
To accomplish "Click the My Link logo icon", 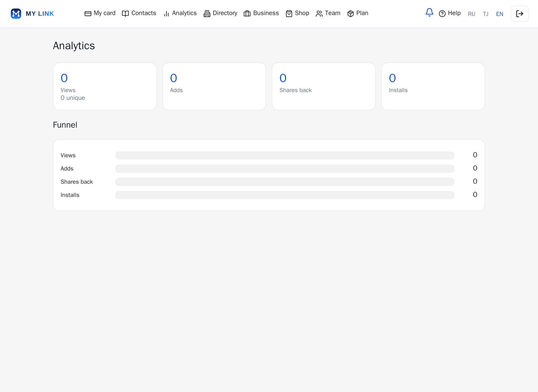I will pyautogui.click(x=16, y=13).
